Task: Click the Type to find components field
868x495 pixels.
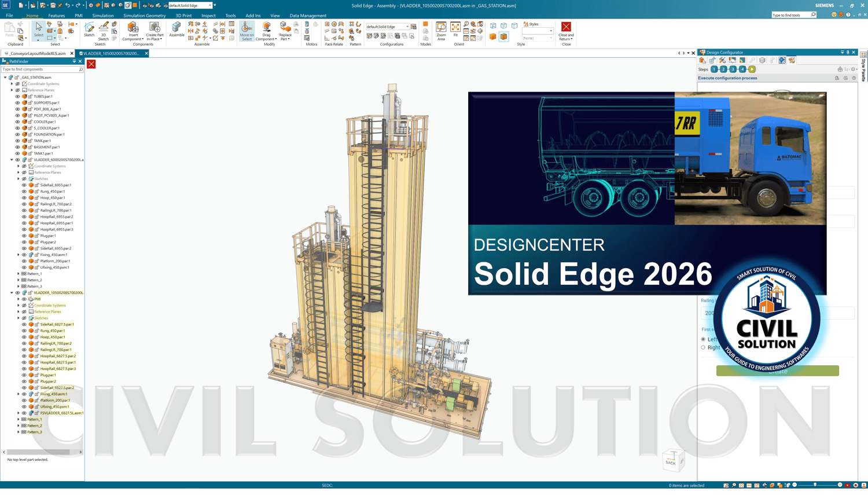Action: pyautogui.click(x=42, y=69)
